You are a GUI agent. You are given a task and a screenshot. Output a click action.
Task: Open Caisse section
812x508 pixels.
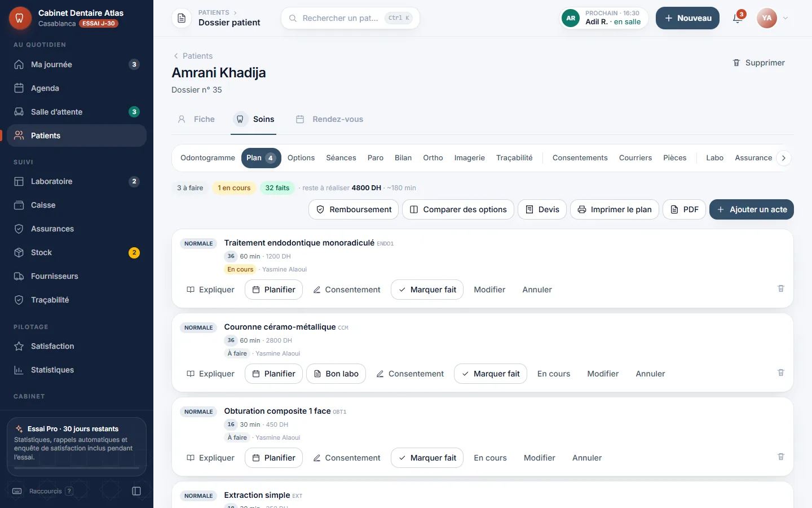click(77, 205)
